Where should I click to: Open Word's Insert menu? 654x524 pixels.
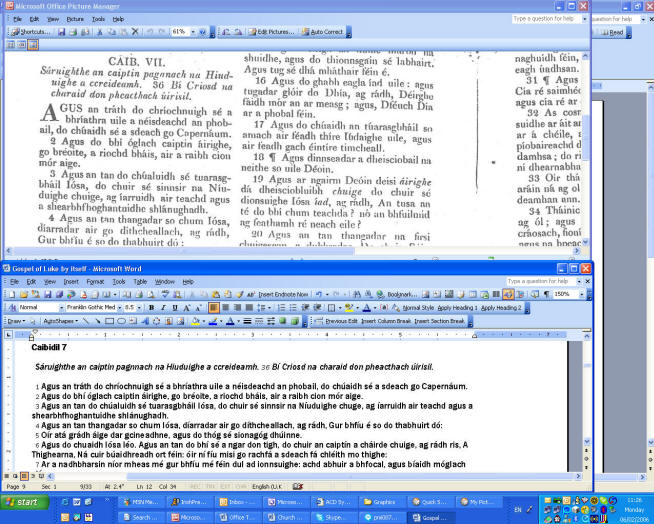click(71, 282)
